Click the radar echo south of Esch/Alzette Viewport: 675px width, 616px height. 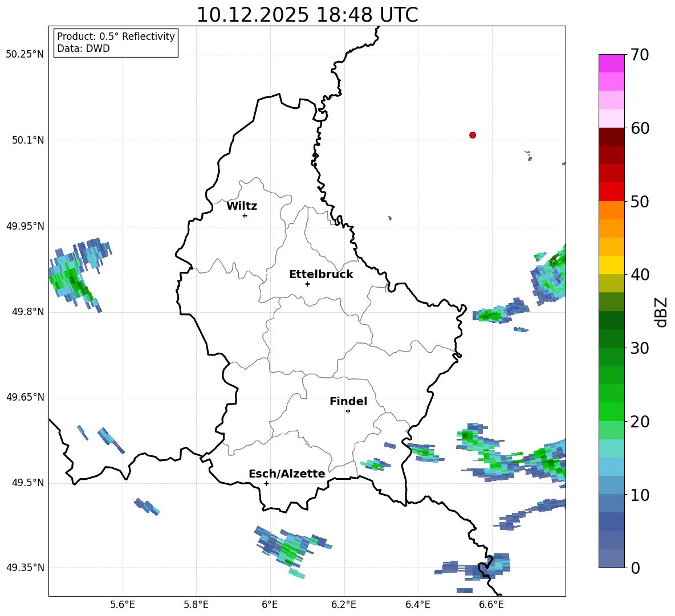coord(288,549)
